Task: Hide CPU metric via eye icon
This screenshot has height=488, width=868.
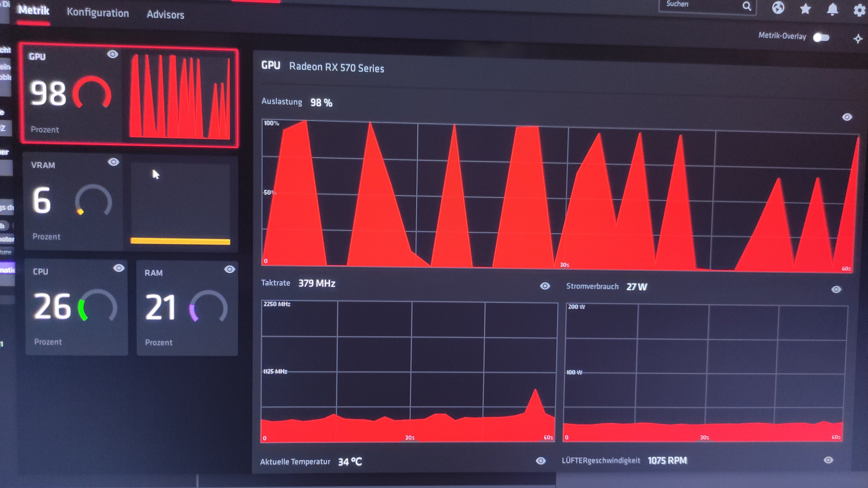Action: (119, 268)
